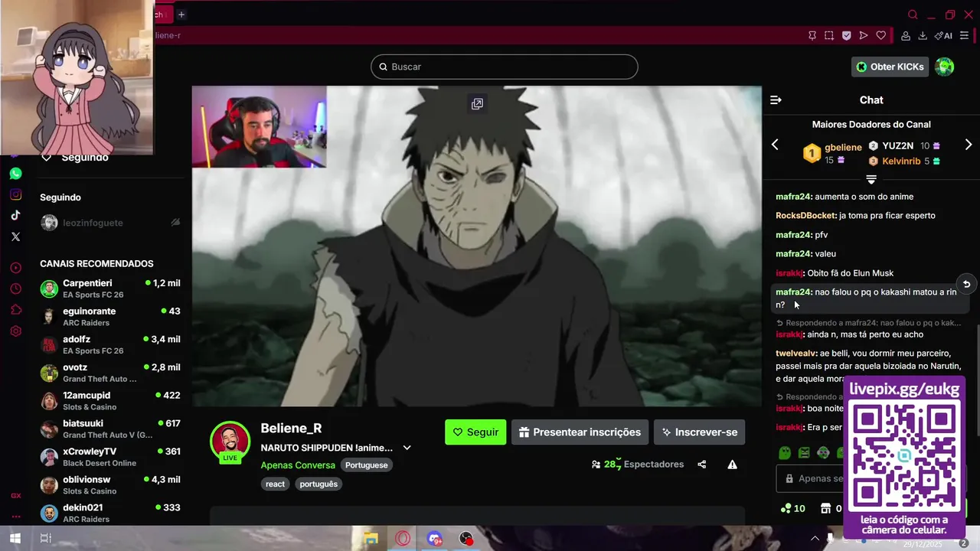The image size is (980, 551).
Task: Collapse the chat panel with the arrow icon
Action: [x=776, y=100]
